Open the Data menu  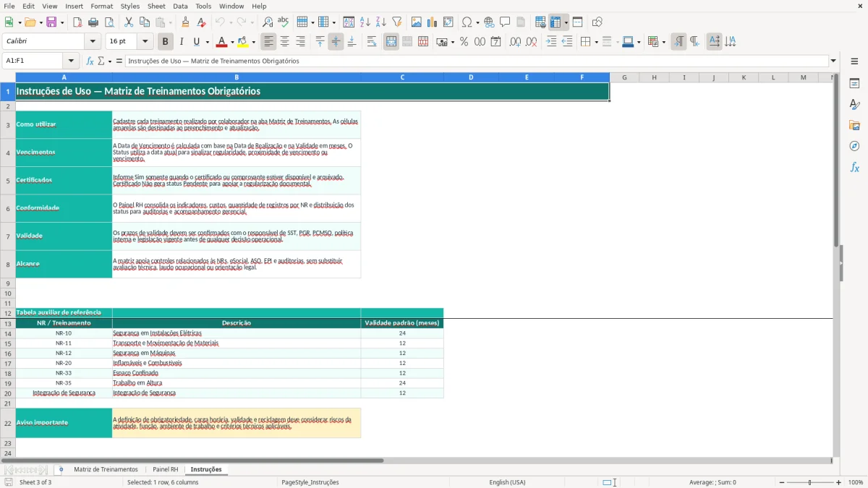point(180,6)
